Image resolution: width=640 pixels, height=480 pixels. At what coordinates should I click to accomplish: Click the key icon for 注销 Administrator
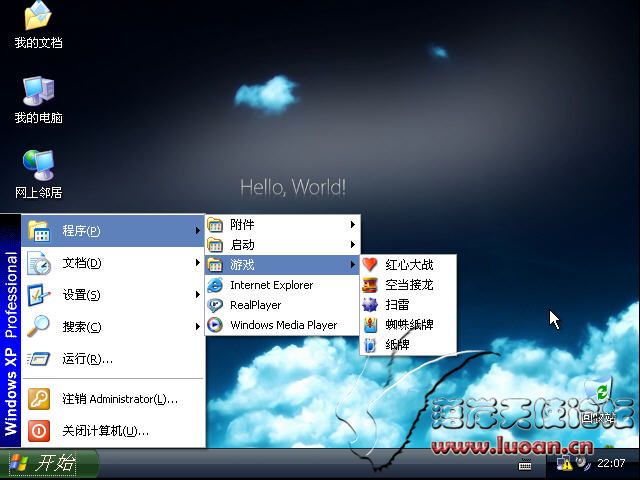point(39,398)
